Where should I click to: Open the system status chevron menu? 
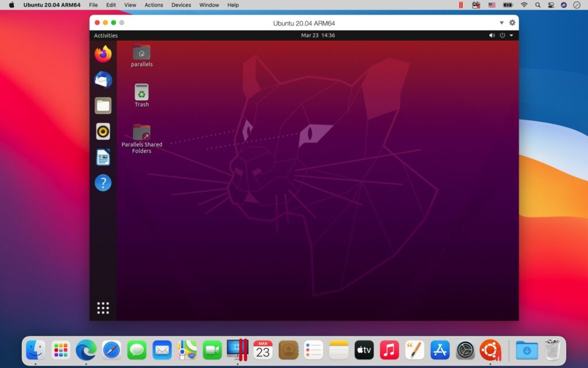511,35
